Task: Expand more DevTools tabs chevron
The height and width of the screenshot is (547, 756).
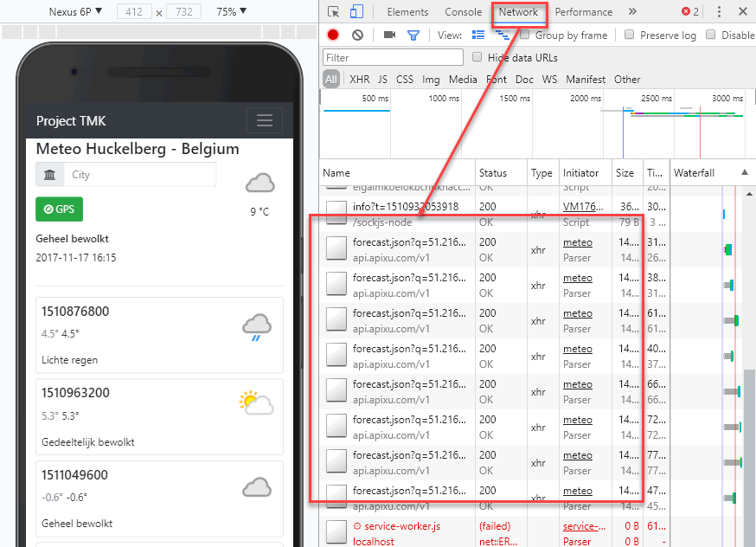Action: point(632,12)
